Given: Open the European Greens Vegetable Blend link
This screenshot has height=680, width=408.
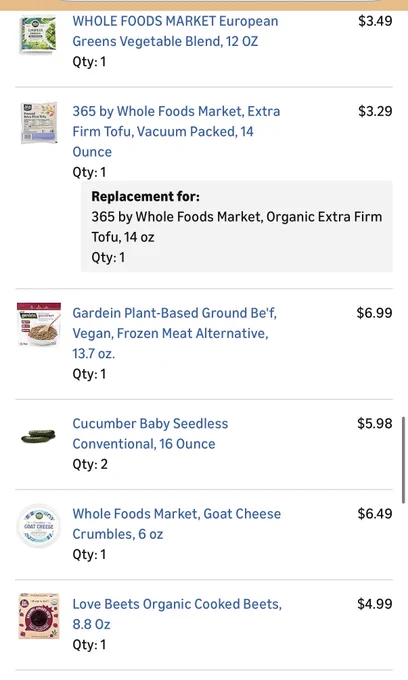Looking at the screenshot, I should 175,31.
